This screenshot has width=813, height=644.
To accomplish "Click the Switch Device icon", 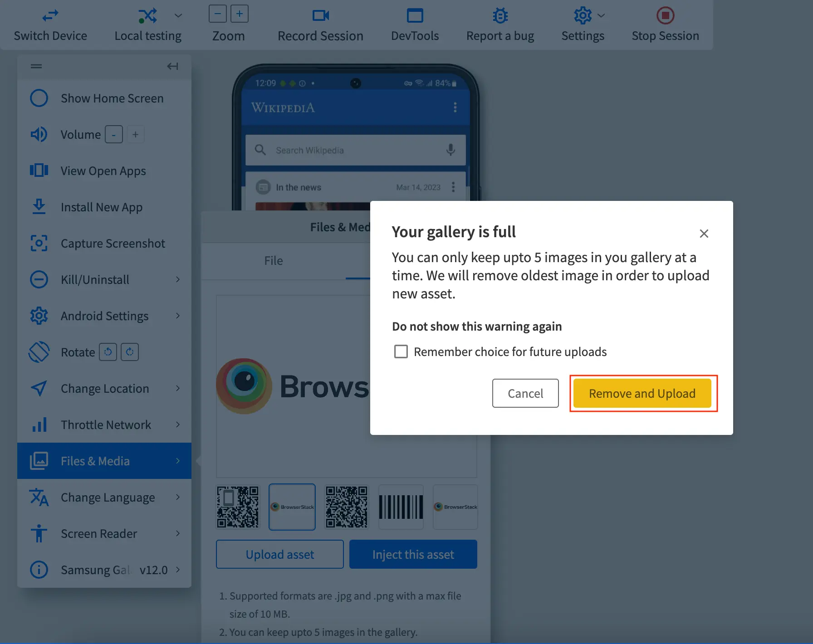I will point(50,16).
